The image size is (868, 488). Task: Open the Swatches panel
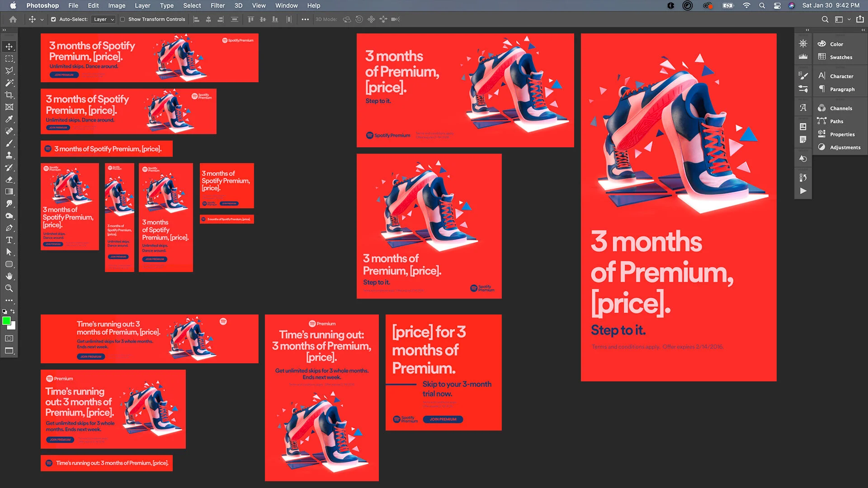click(x=840, y=57)
